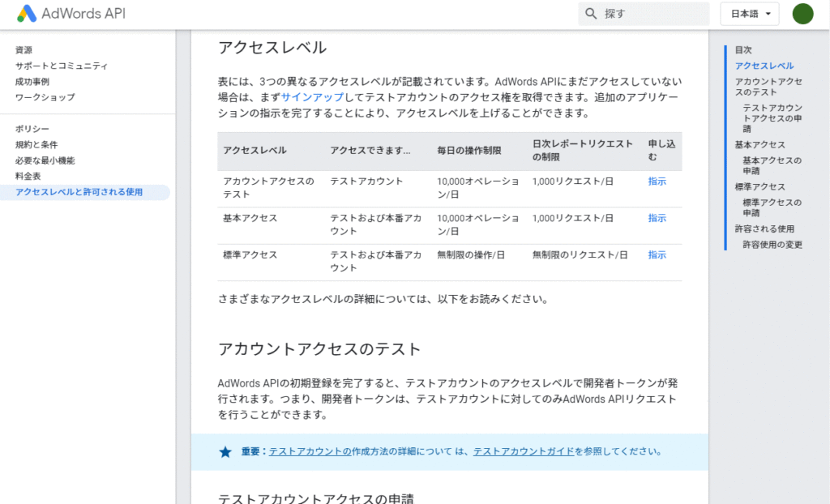830x504 pixels.
Task: Open the user profile avatar
Action: coord(802,14)
